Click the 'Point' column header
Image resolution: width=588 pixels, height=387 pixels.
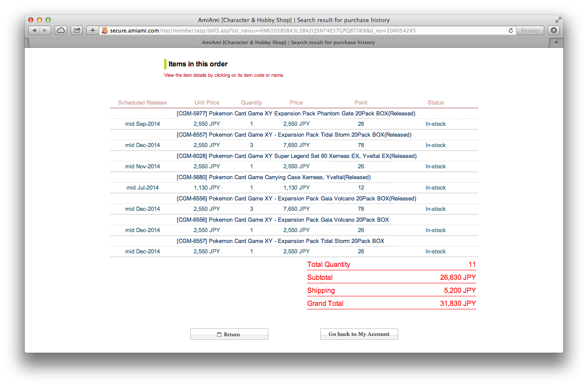tap(361, 103)
